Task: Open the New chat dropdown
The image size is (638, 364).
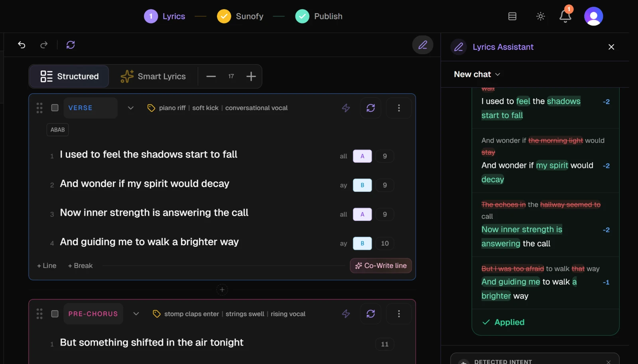Action: pos(477,75)
